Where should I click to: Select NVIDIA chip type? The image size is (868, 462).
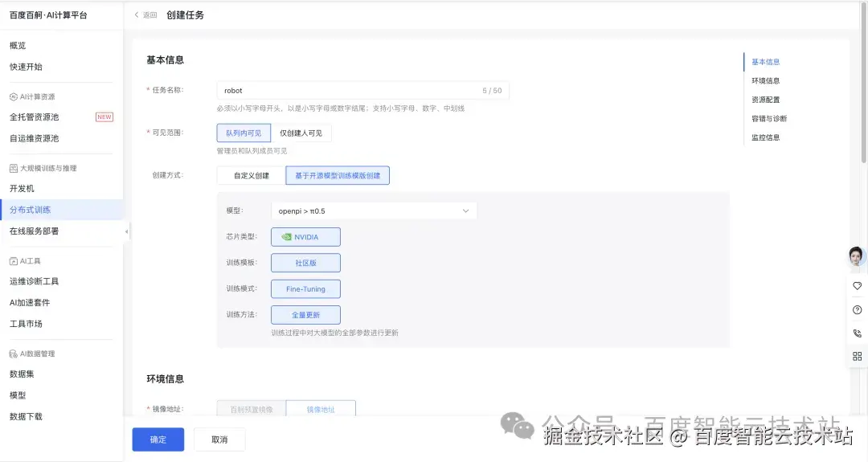[x=305, y=237]
